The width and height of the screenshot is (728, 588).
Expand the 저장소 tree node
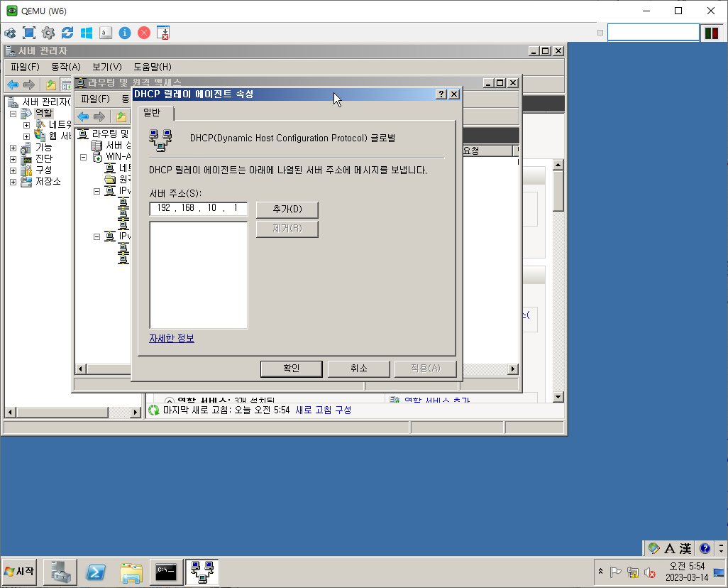[x=13, y=182]
